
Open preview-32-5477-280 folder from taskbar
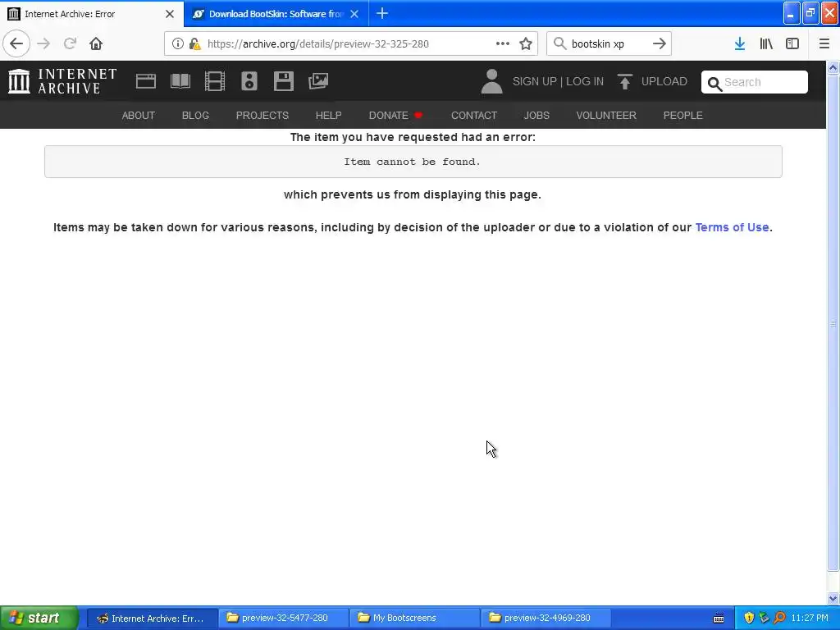tap(283, 618)
